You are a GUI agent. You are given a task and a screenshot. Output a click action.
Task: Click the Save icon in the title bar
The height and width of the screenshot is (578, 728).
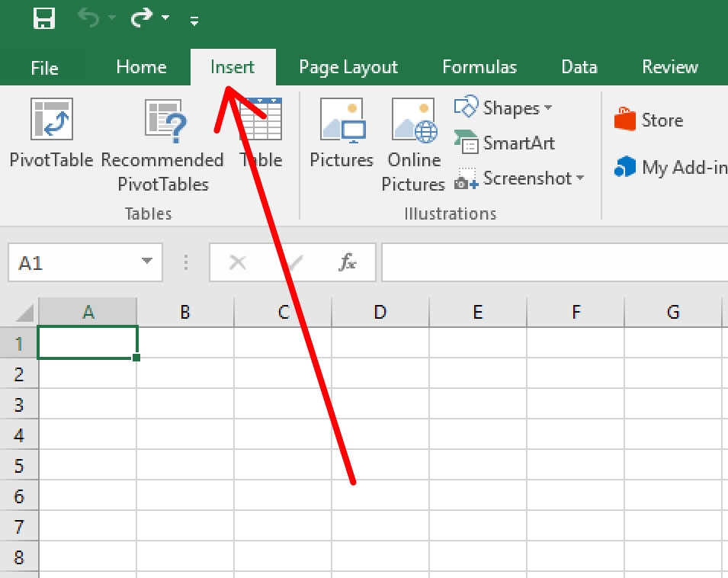(44, 19)
